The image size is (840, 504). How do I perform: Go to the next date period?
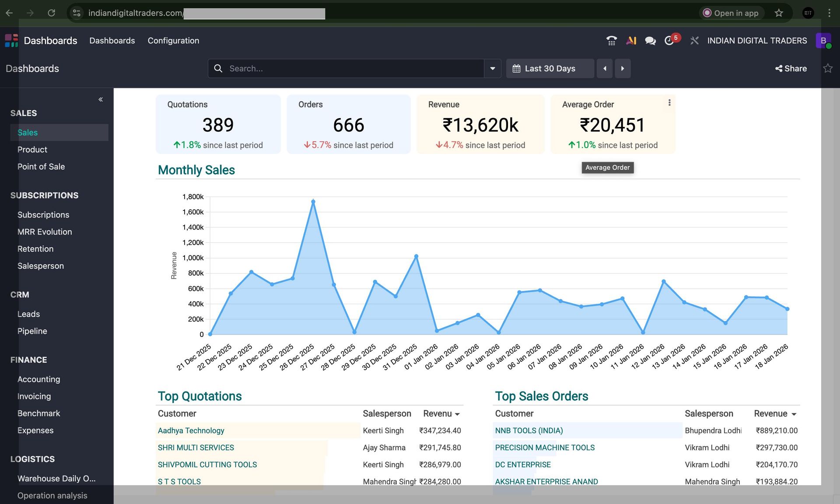point(622,69)
